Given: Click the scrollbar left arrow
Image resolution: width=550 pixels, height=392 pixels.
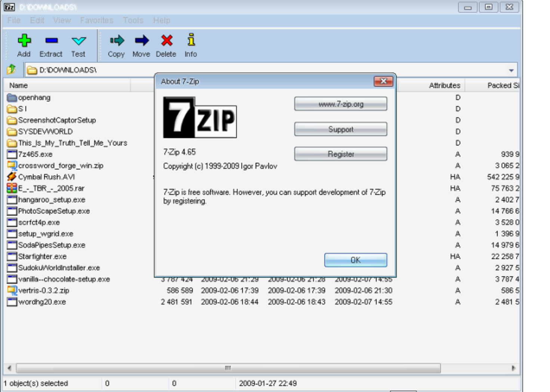Looking at the screenshot, I should 9,368.
